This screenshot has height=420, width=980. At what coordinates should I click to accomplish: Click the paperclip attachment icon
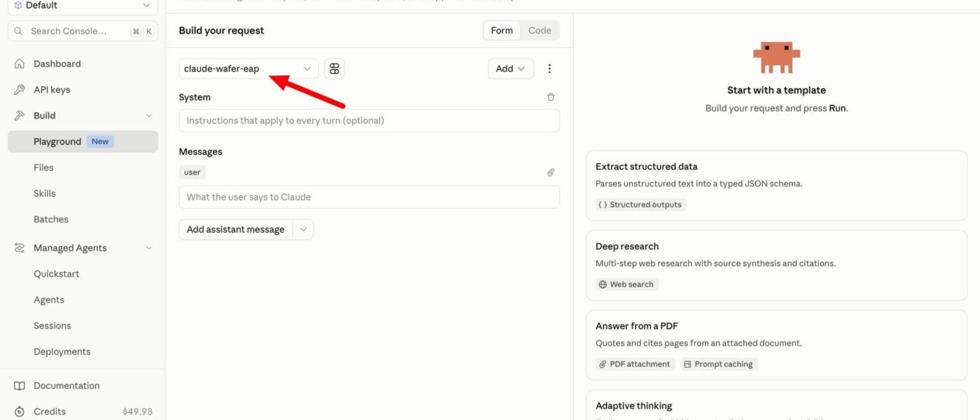click(551, 172)
